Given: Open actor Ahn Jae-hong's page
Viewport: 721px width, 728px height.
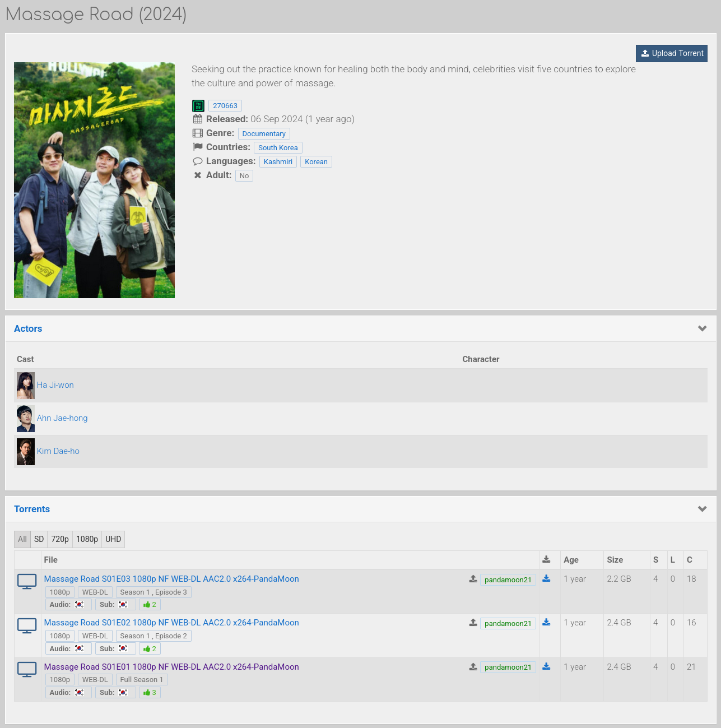Looking at the screenshot, I should click(62, 418).
